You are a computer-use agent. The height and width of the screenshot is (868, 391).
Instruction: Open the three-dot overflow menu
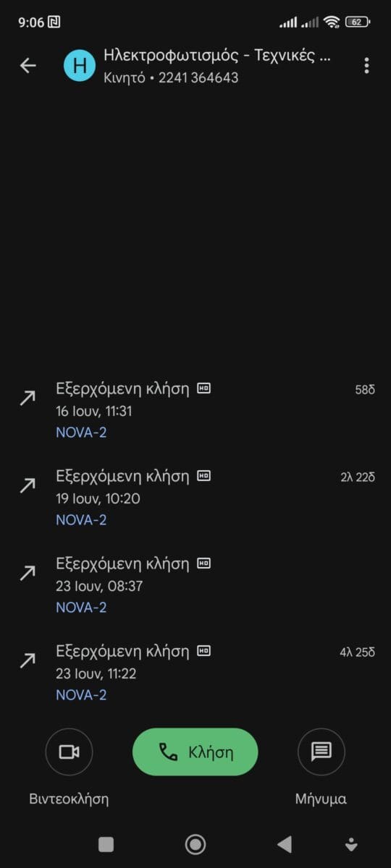[366, 66]
